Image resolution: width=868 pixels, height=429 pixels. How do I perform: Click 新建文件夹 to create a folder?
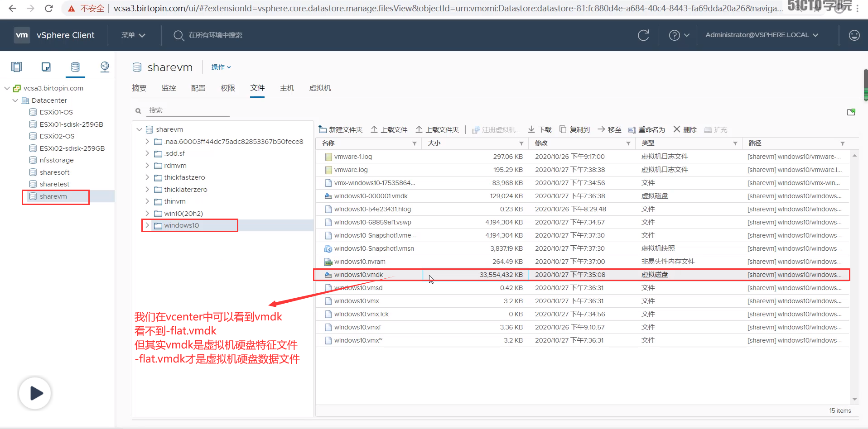(341, 130)
